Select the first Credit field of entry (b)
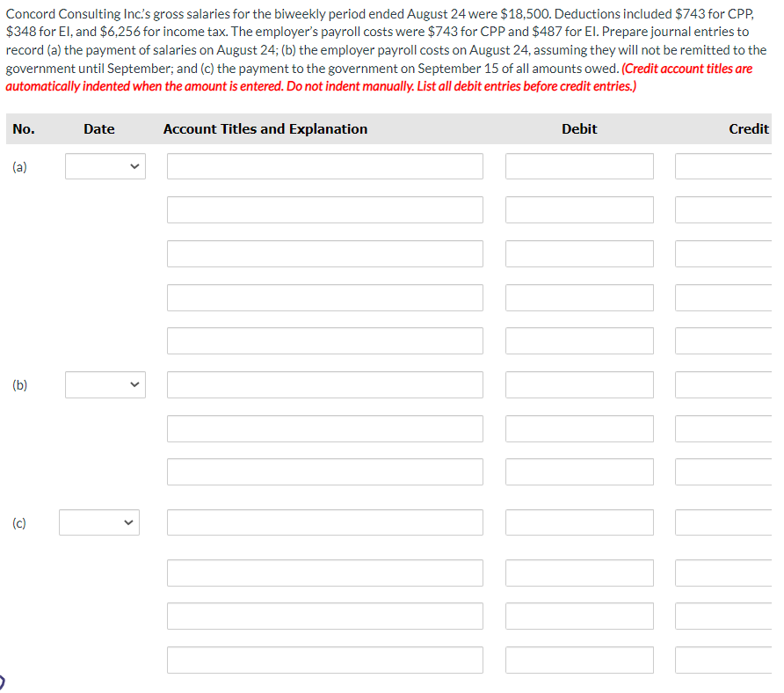Viewport: 784px width, 693px height. pos(724,385)
